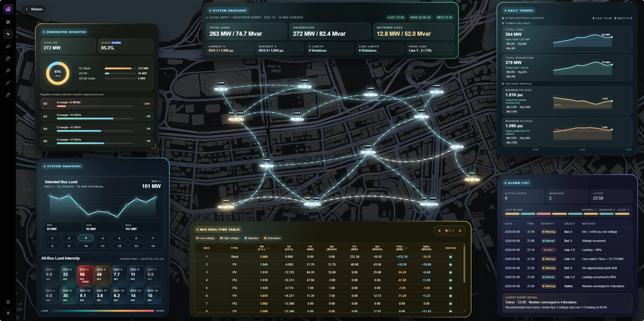The height and width of the screenshot is (321, 644).
Task: Click the crossed-out calendar icon in sidebar
Action: coord(8,58)
